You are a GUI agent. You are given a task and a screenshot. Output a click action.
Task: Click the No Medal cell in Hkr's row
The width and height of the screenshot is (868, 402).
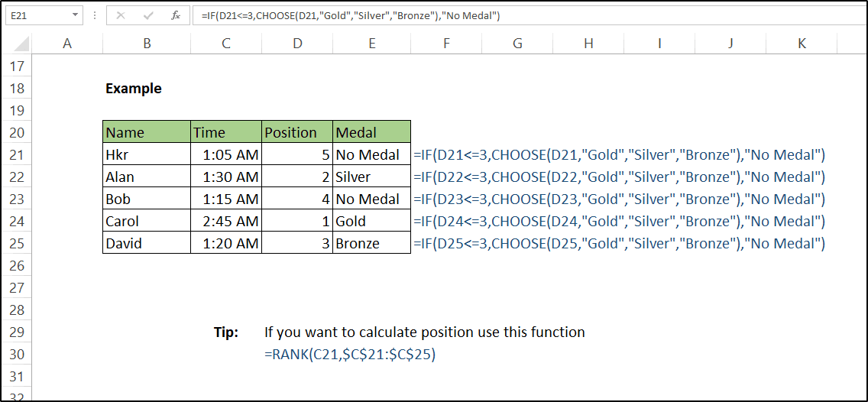click(371, 155)
